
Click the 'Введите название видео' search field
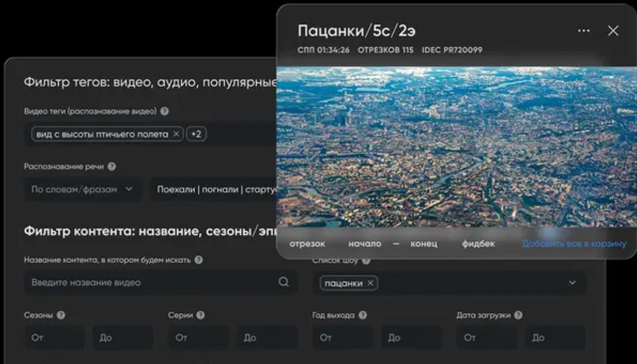click(161, 283)
